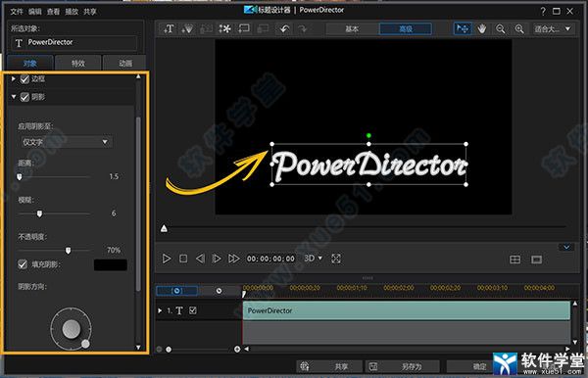The width and height of the screenshot is (588, 378).
Task: Open the 仅文字 shadow target dropdown
Action: click(x=66, y=142)
